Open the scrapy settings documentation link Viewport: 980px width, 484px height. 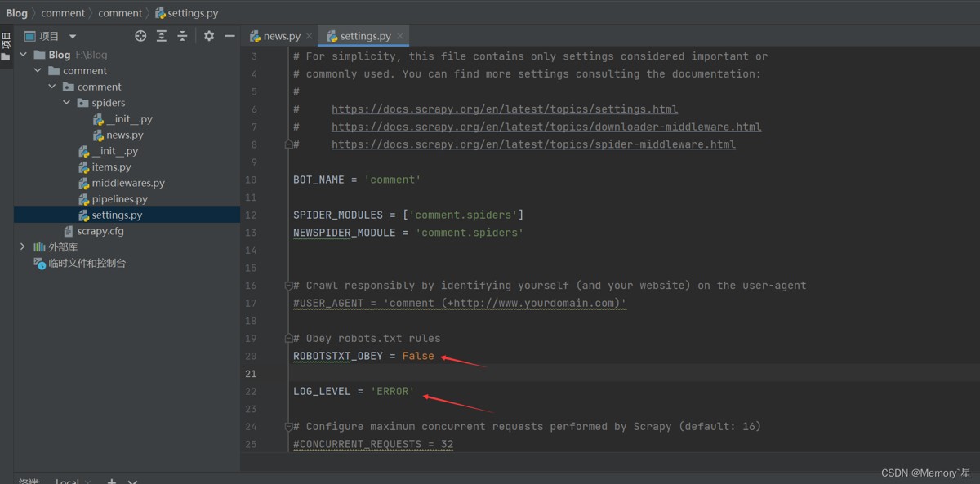click(x=504, y=109)
